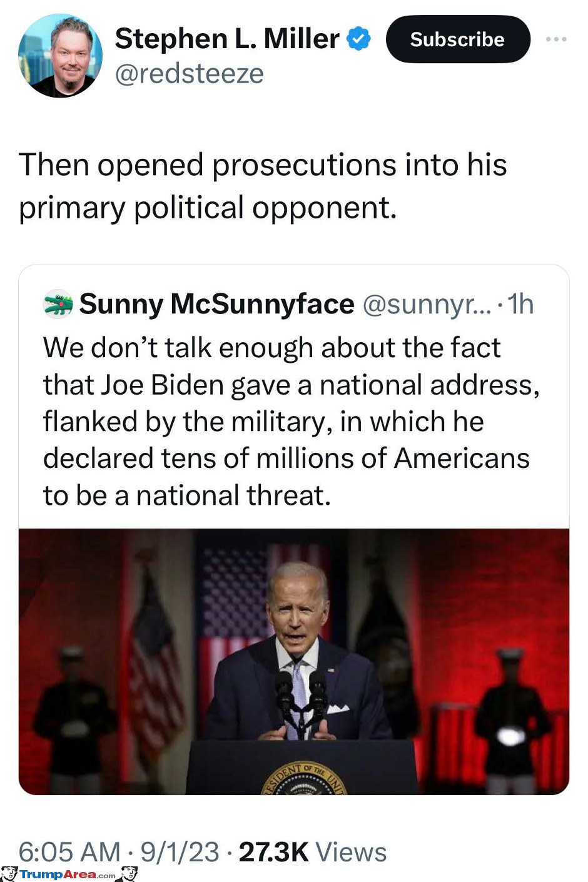The width and height of the screenshot is (588, 882).
Task: Expand the Biden podium photo
Action: click(x=294, y=662)
